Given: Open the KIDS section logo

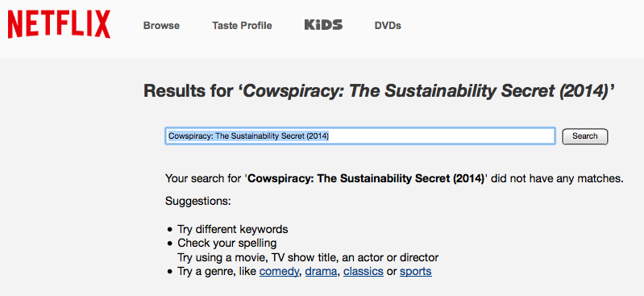Looking at the screenshot, I should point(323,25).
